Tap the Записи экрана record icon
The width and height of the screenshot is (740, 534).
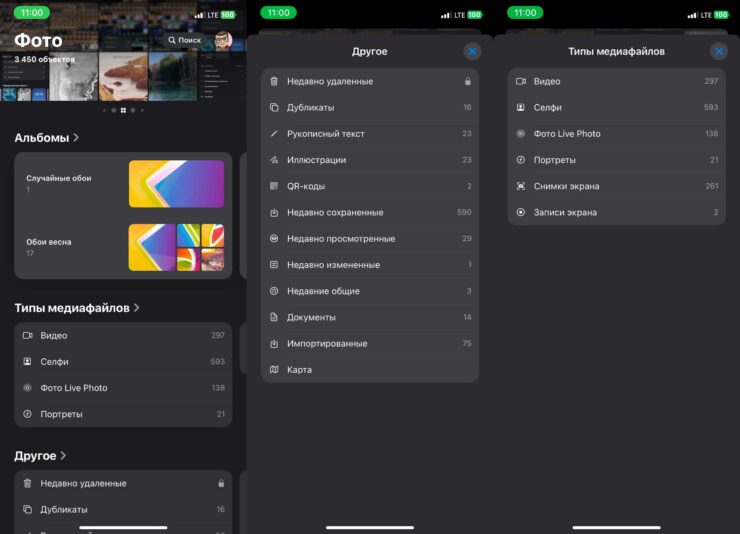point(521,212)
